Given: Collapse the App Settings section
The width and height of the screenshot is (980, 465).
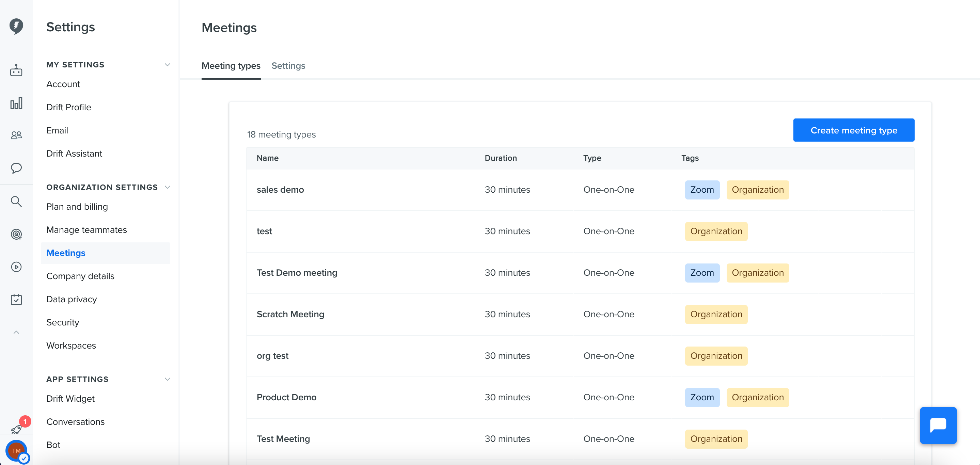Looking at the screenshot, I should 168,379.
